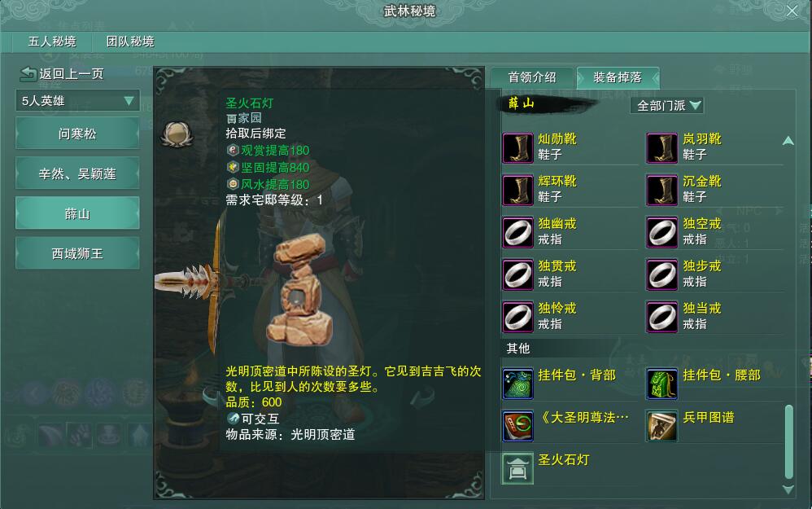Viewport: 812px width, 509px height.
Task: Click the 灿勋靴 boots icon
Action: click(517, 148)
